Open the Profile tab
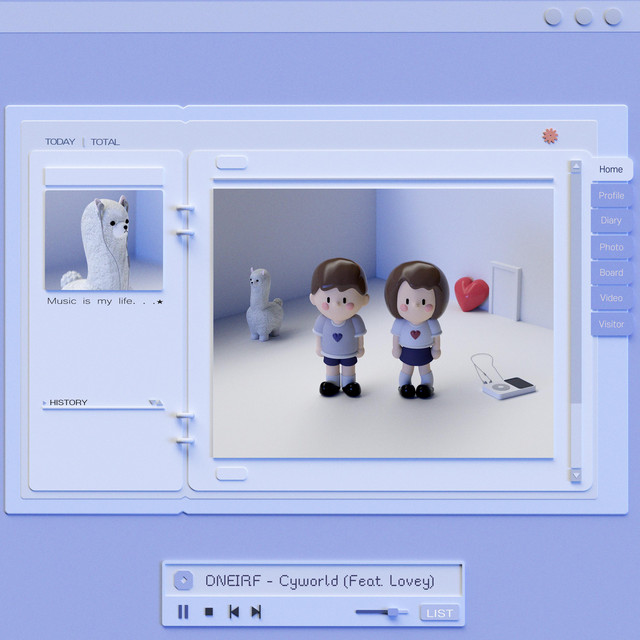 pos(611,196)
